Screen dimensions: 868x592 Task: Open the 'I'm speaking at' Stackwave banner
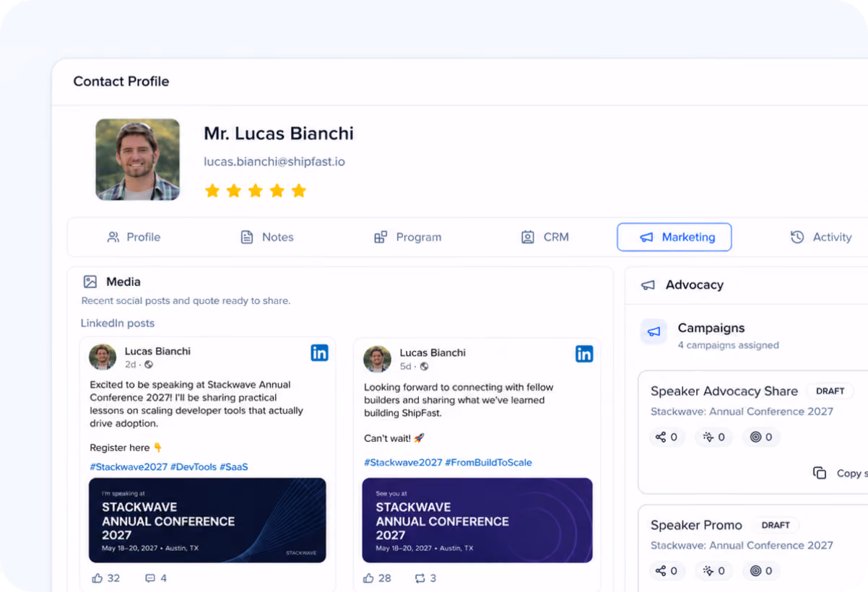pyautogui.click(x=207, y=520)
